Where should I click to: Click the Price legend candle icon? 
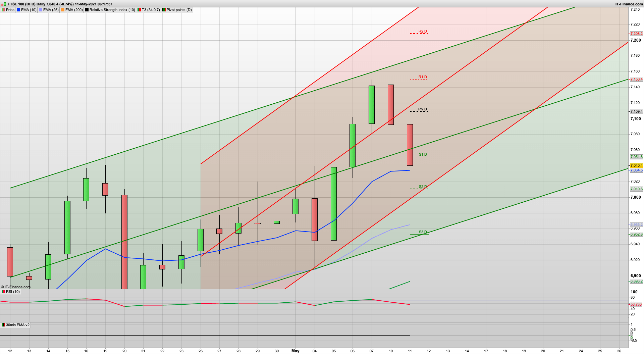point(3,10)
